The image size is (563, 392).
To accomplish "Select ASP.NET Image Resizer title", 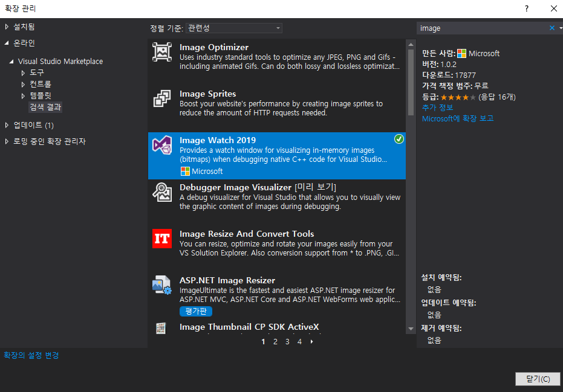I will click(x=227, y=280).
